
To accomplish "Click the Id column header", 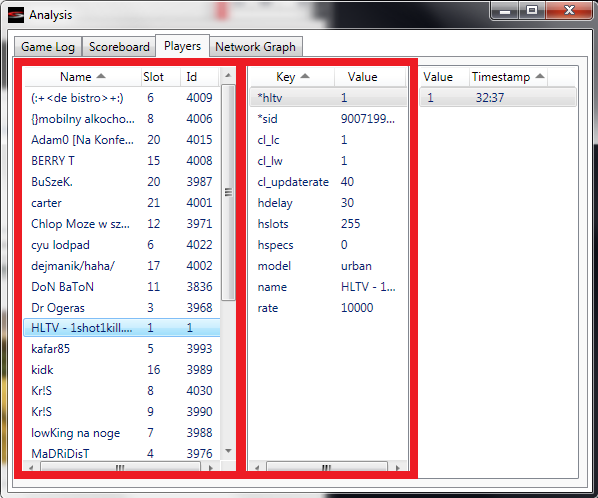I will point(200,77).
